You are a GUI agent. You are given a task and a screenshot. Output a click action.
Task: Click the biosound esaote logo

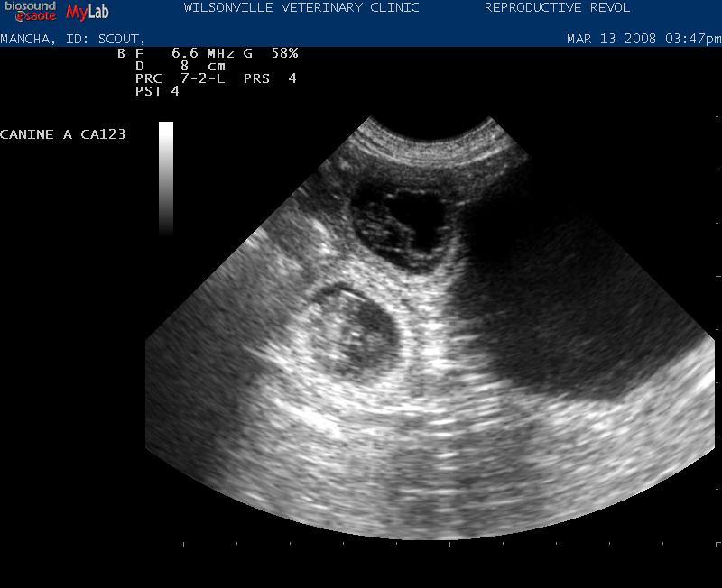click(x=31, y=11)
